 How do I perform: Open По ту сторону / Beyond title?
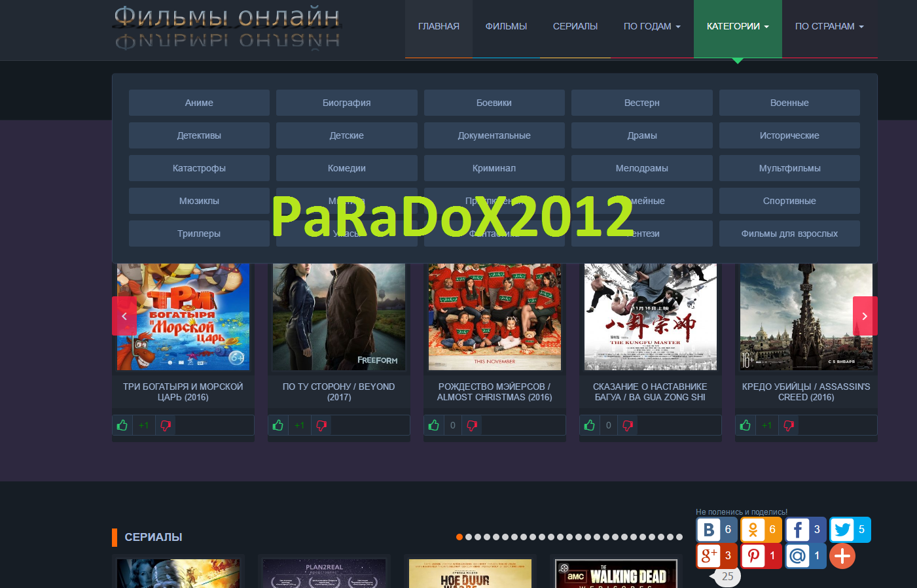click(x=339, y=392)
